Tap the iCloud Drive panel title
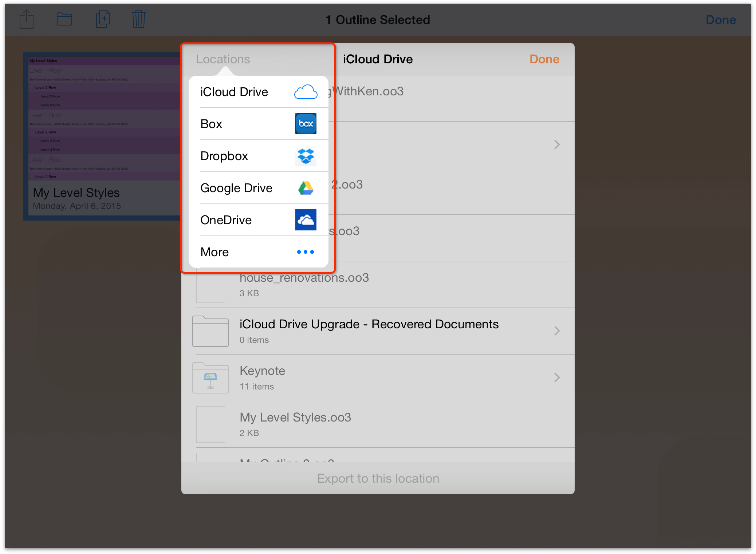Image resolution: width=756 pixels, height=554 pixels. tap(378, 59)
